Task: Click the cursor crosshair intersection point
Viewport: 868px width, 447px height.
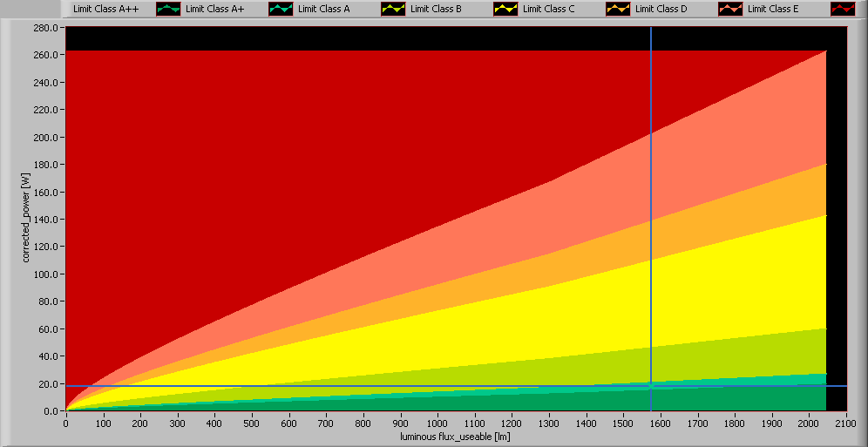Action: click(650, 385)
